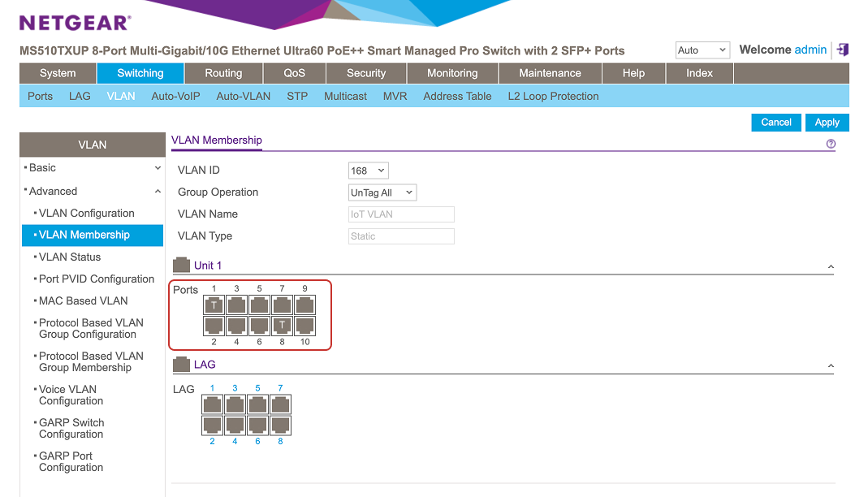Toggle membership for LAG 3
Screen dimensions: 868x497
tap(235, 404)
